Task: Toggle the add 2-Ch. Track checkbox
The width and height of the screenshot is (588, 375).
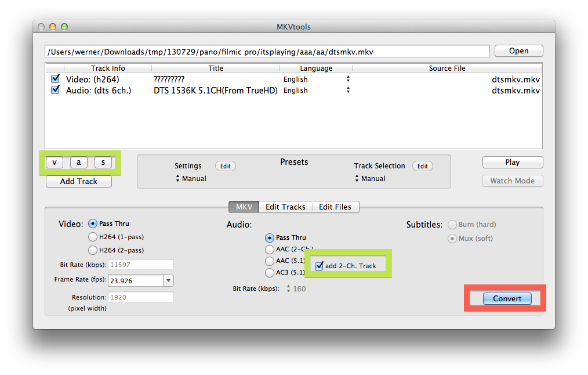Action: pyautogui.click(x=319, y=266)
